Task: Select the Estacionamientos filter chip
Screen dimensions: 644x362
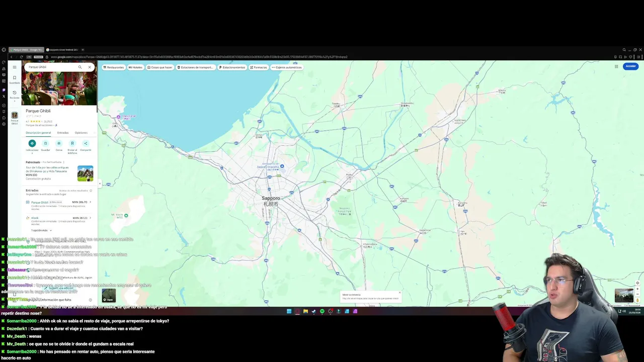Action: [x=232, y=67]
